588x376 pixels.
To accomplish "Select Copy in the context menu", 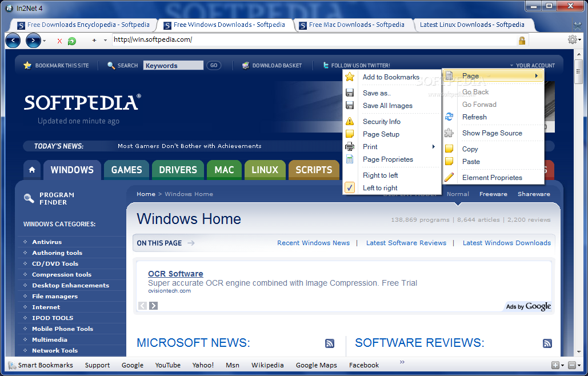I will coord(493,149).
